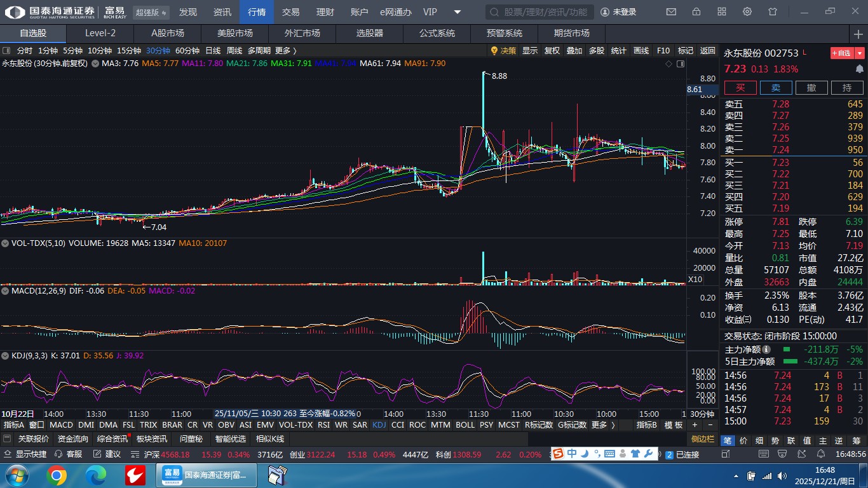Expand the 更多 period options
The image size is (868, 488).
(285, 51)
